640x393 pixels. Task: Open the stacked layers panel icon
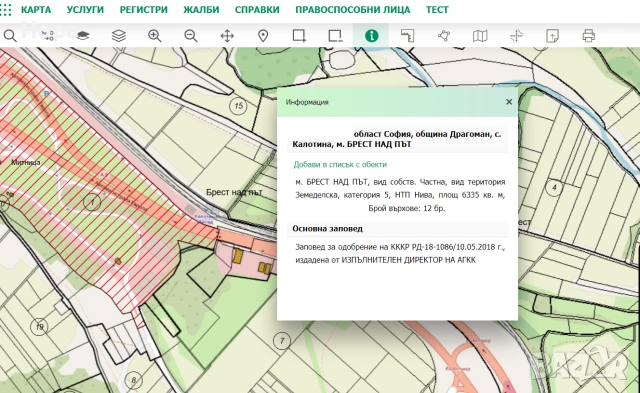[119, 36]
